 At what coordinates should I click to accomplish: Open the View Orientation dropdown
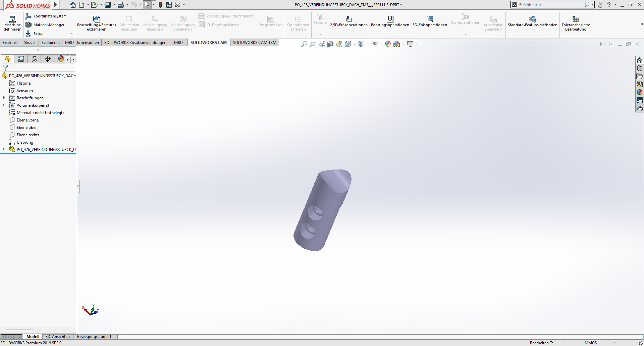tap(354, 44)
